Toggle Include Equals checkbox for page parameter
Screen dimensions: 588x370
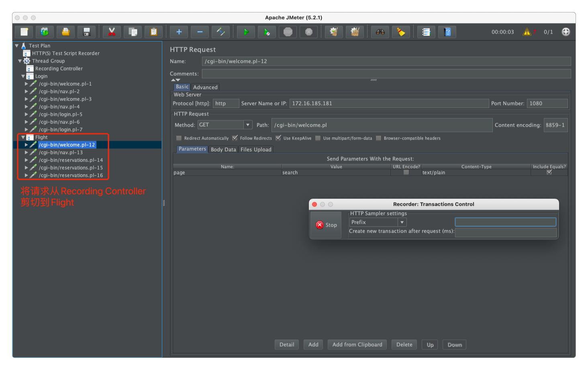pyautogui.click(x=549, y=172)
